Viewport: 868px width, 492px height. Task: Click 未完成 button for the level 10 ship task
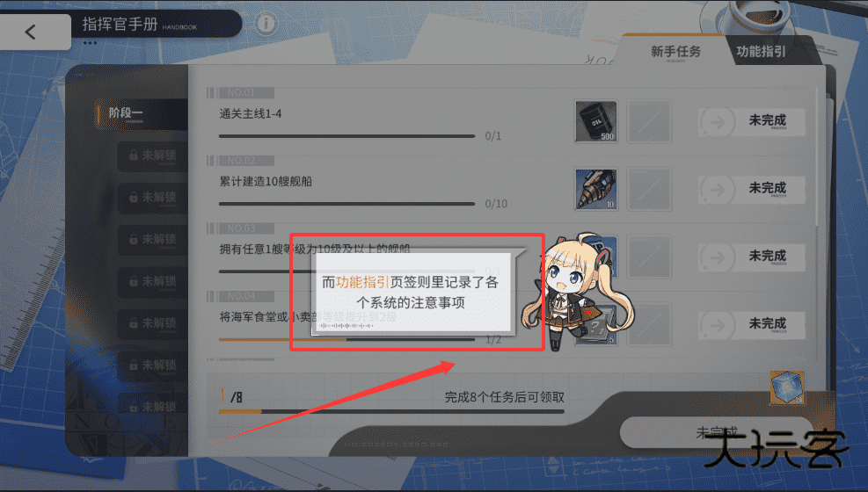tap(752, 257)
